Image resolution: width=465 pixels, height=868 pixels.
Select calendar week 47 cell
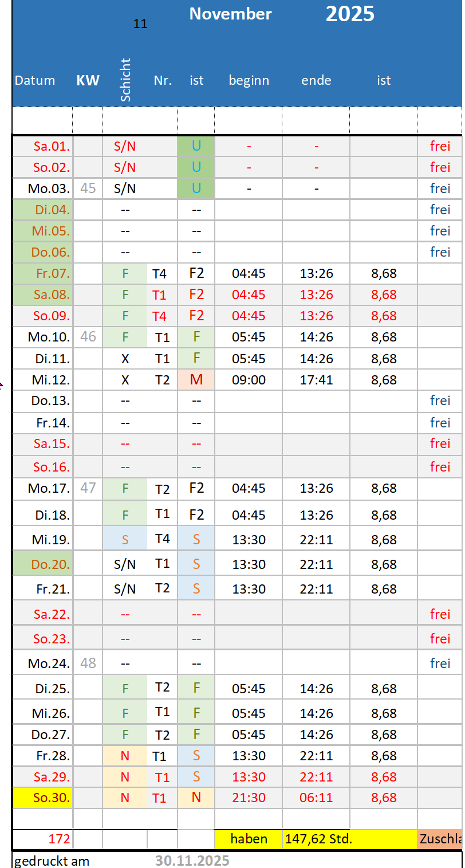(88, 489)
